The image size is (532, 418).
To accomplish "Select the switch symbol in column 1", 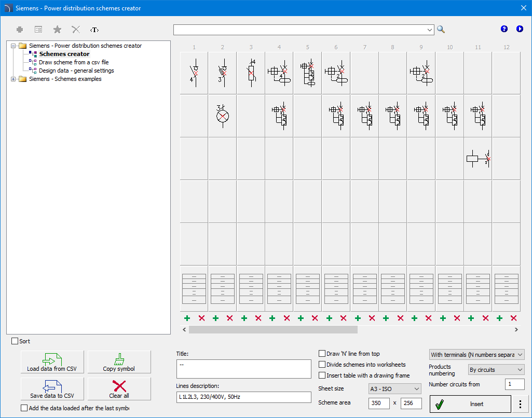I will 194,73.
